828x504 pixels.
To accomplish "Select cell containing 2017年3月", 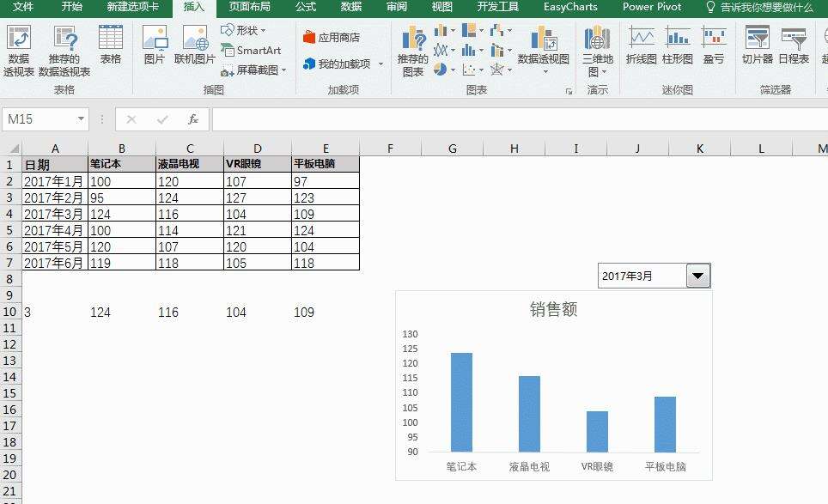I will tap(55, 215).
